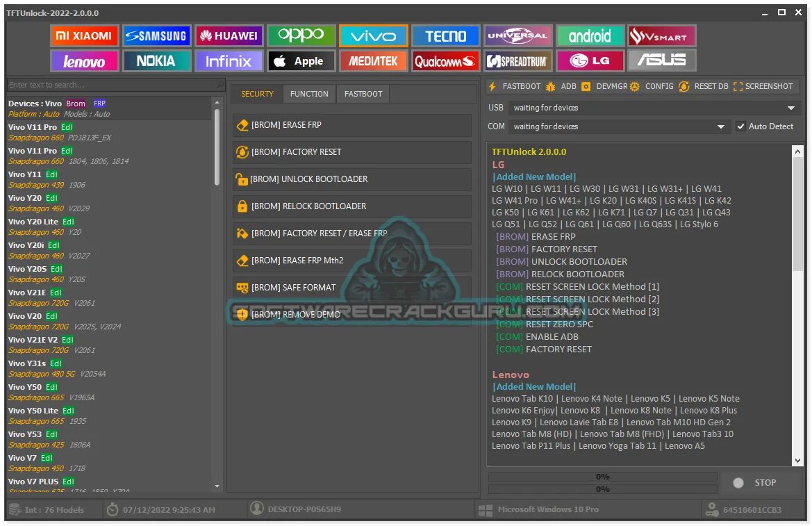The image size is (812, 526).
Task: Click [BROM] FACTORY RESET / ERASE FRP
Action: point(351,233)
